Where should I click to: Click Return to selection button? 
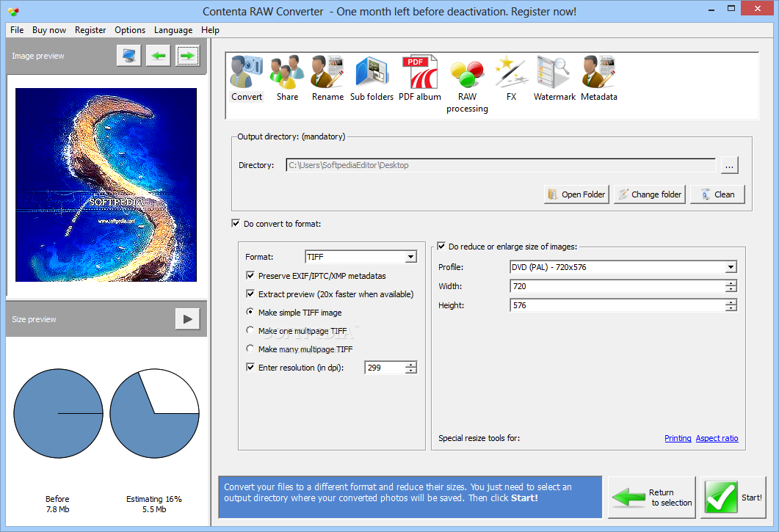(x=652, y=498)
